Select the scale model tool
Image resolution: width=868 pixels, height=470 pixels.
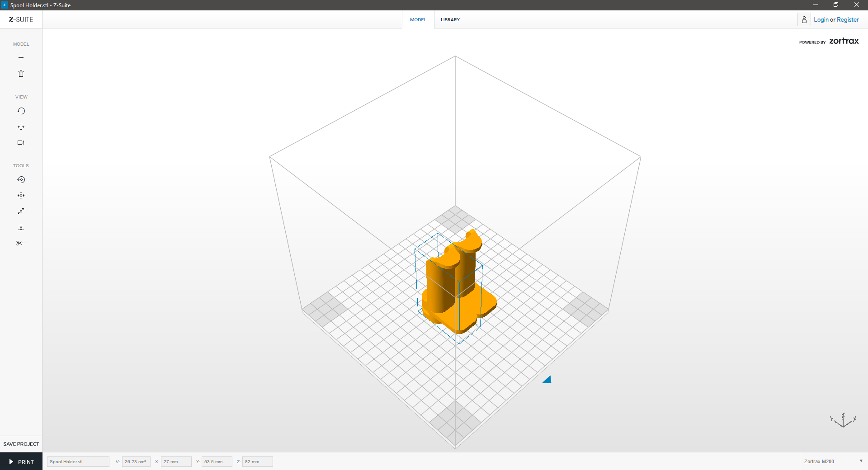click(x=21, y=211)
